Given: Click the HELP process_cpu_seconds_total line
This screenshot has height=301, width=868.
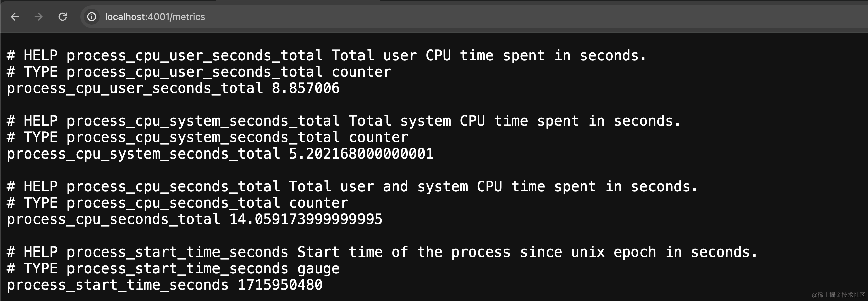Looking at the screenshot, I should 352,187.
